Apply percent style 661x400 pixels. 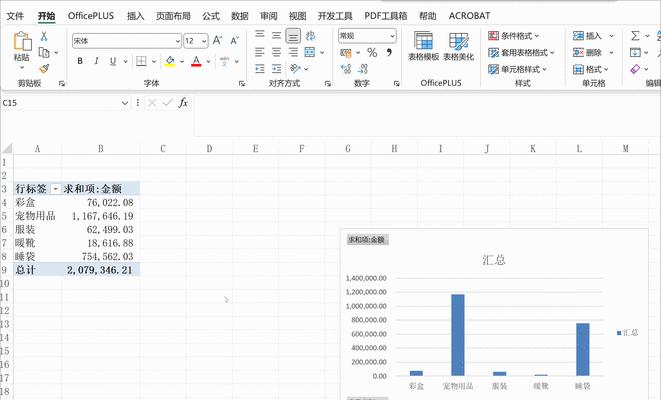[x=372, y=53]
